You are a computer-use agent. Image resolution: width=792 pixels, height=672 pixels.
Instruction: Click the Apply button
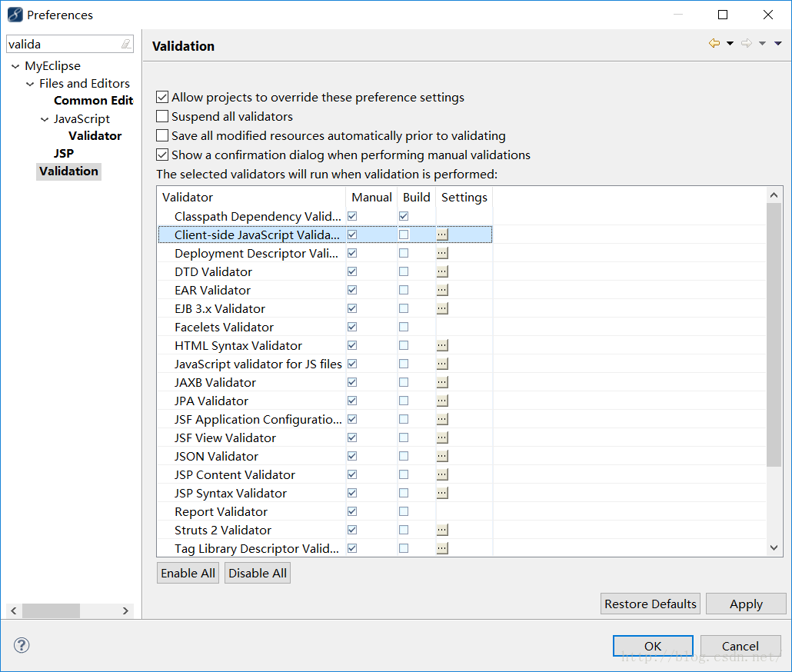click(746, 604)
